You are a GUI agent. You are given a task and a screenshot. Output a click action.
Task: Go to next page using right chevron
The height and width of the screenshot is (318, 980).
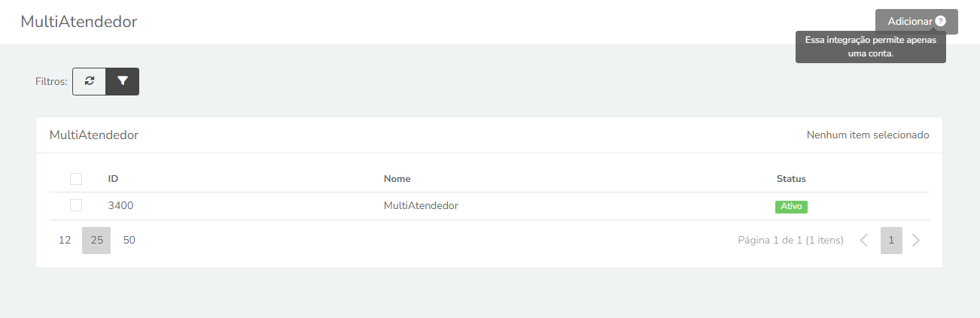916,241
